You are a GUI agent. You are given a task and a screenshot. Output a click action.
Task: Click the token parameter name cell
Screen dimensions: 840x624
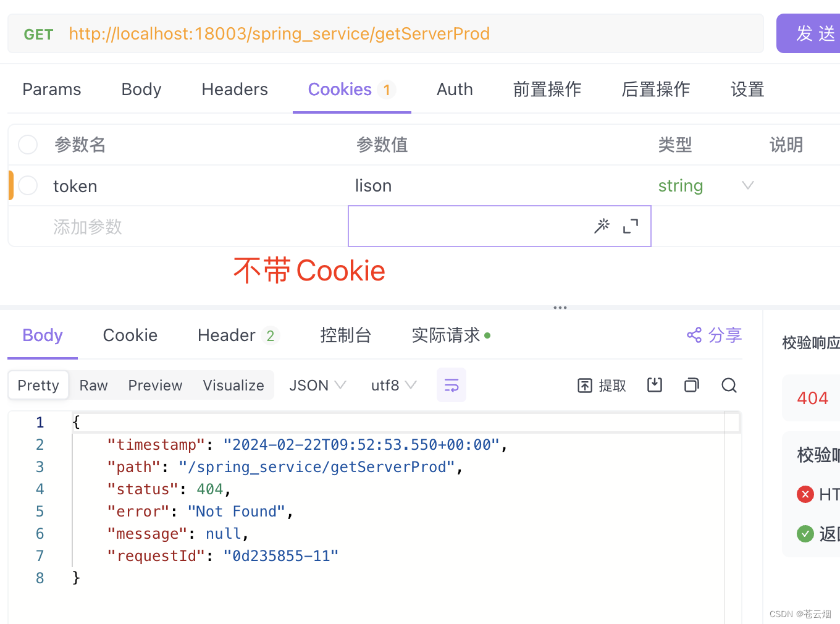pyautogui.click(x=75, y=186)
